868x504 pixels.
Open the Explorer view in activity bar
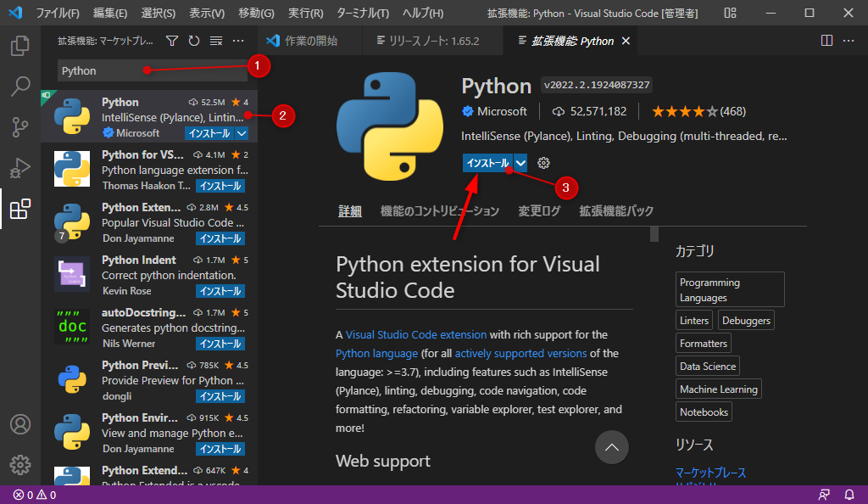(x=20, y=46)
